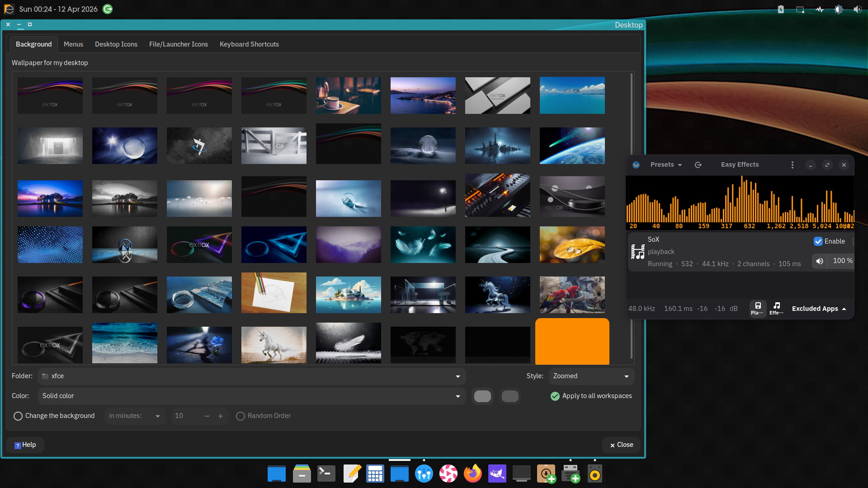Image resolution: width=868 pixels, height=488 pixels.
Task: Expand the Excluded Apps button
Action: [819, 309]
